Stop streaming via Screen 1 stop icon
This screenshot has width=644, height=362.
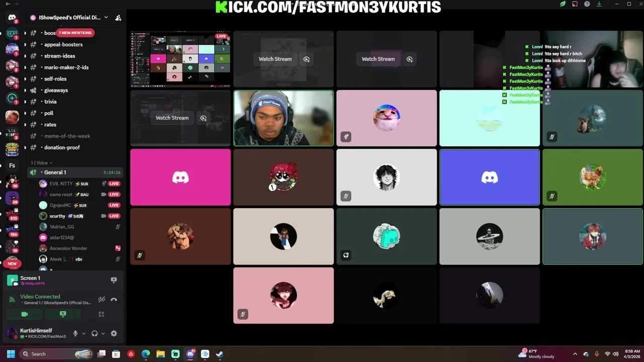[114, 280]
